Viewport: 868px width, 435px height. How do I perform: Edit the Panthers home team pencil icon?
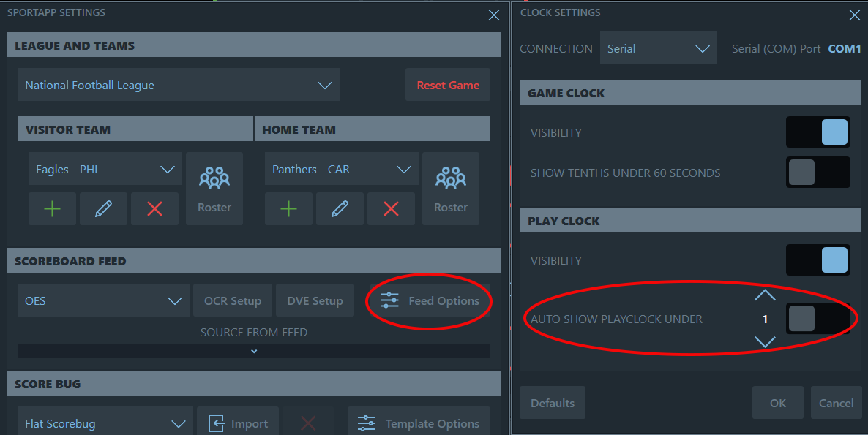[x=340, y=208]
